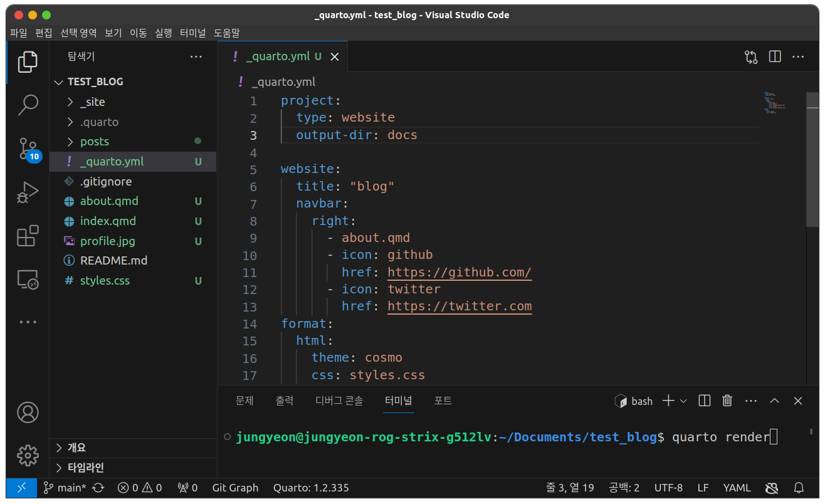Switch to the 출력 panel tab
The height and width of the screenshot is (504, 825).
(285, 401)
